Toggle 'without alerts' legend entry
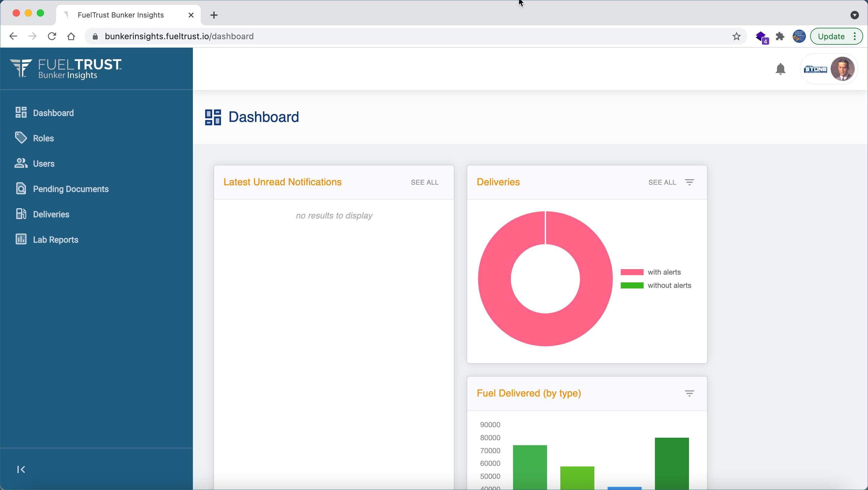The image size is (868, 490). 669,285
